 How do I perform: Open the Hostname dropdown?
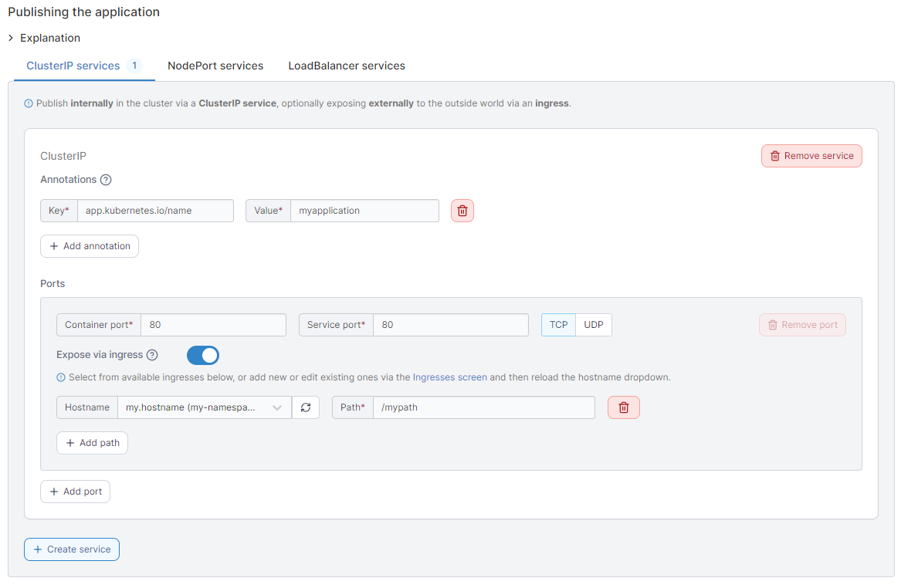pyautogui.click(x=204, y=407)
